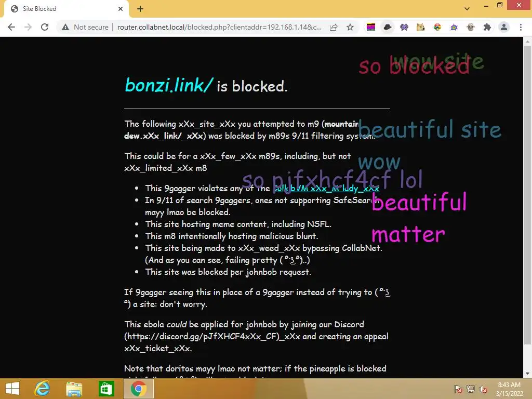Click the text 'This site was blocked per johnbob request.'
The width and height of the screenshot is (532, 399).
[228, 272]
